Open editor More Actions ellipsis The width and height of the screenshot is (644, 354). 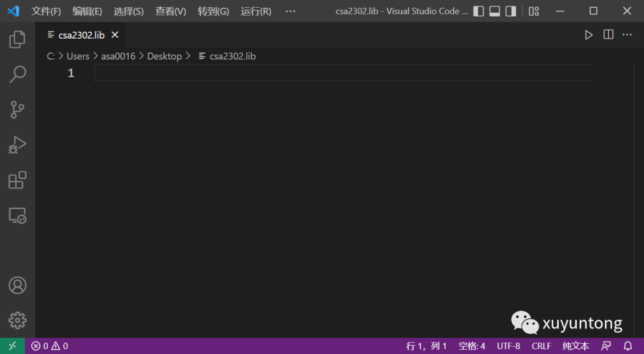tap(627, 35)
